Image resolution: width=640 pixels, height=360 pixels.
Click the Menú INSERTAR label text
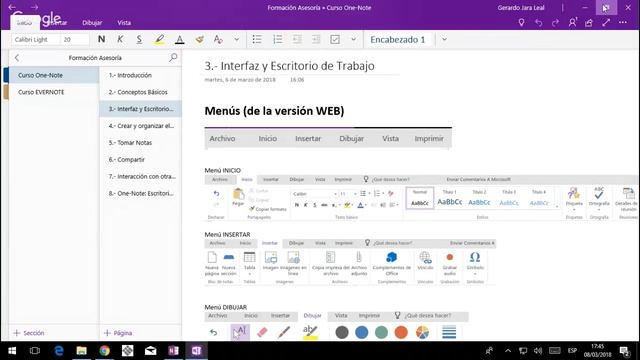click(x=227, y=234)
